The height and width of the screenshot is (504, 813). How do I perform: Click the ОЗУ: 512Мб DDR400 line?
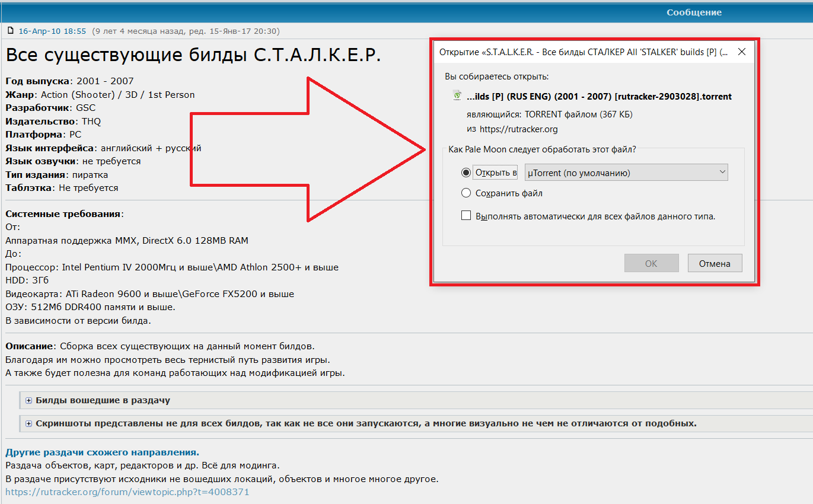pos(90,307)
